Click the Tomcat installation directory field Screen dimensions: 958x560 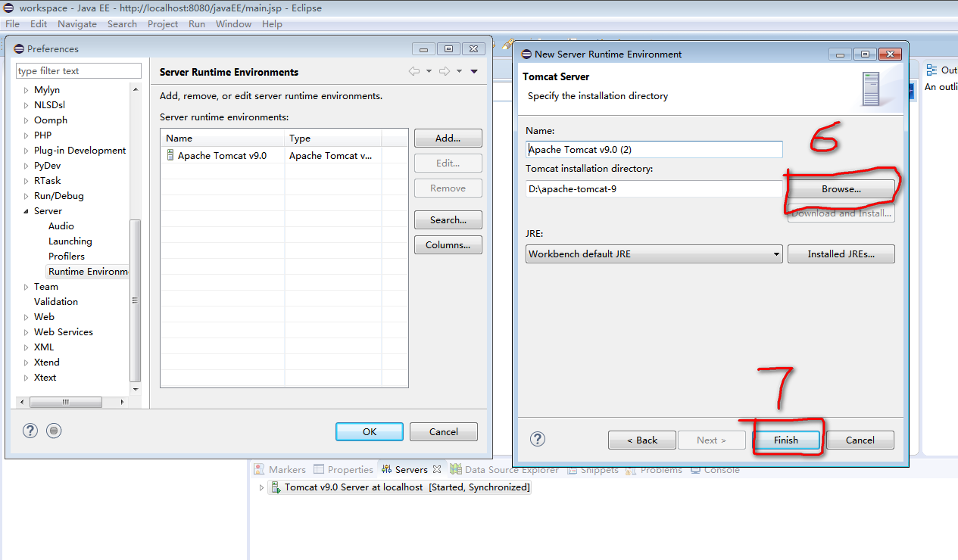(x=654, y=189)
